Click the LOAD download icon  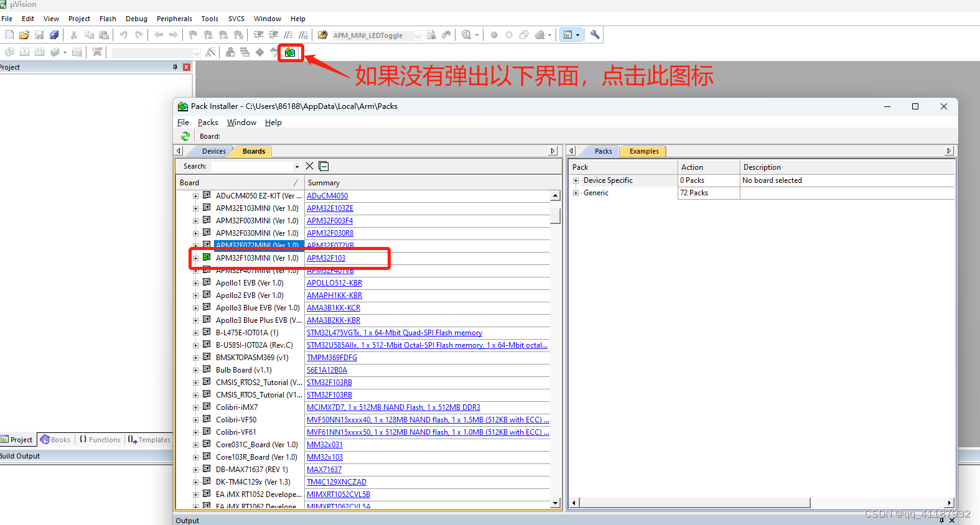pyautogui.click(x=97, y=52)
